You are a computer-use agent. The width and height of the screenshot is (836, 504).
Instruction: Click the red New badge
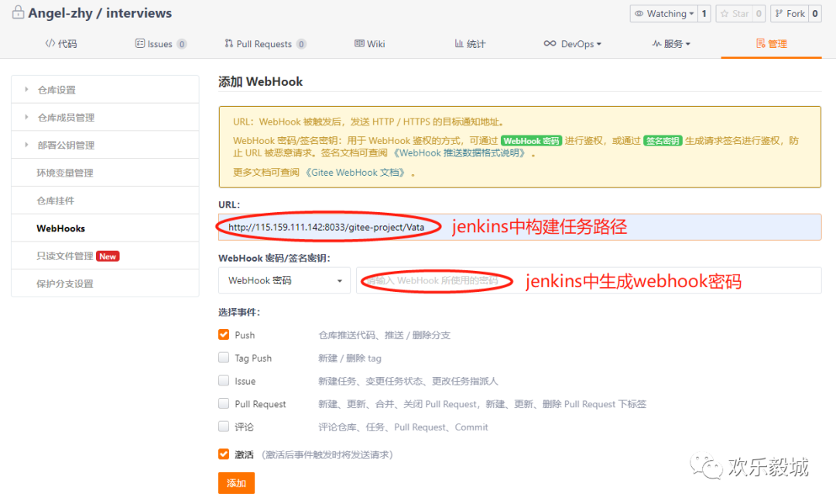108,256
